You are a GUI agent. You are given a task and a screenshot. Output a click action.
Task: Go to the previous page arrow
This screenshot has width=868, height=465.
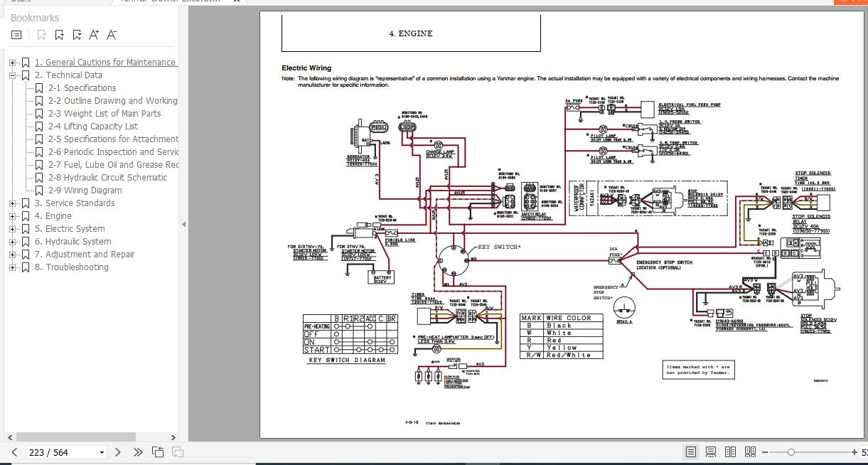[14, 452]
